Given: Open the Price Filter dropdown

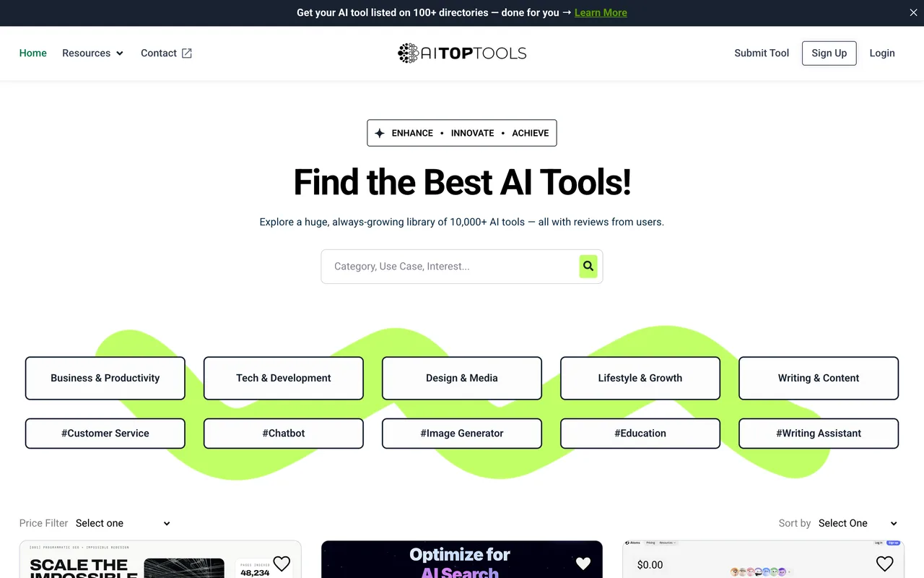Looking at the screenshot, I should pos(123,523).
